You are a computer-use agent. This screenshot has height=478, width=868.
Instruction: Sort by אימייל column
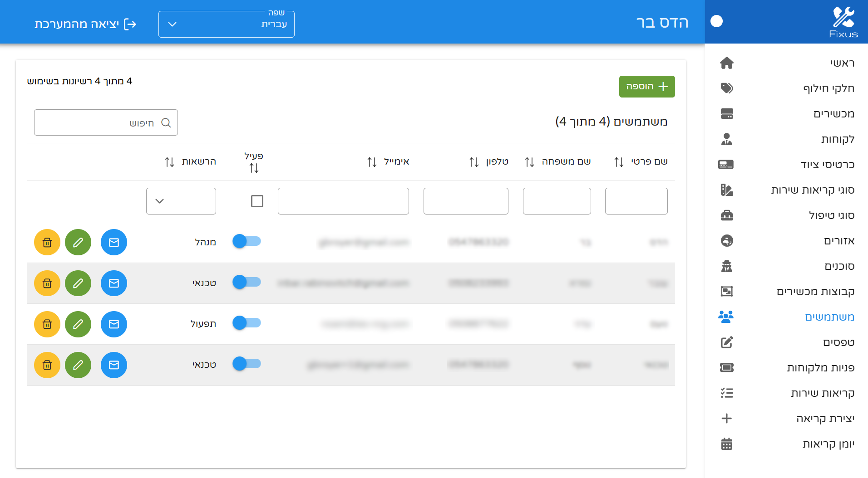pyautogui.click(x=372, y=162)
